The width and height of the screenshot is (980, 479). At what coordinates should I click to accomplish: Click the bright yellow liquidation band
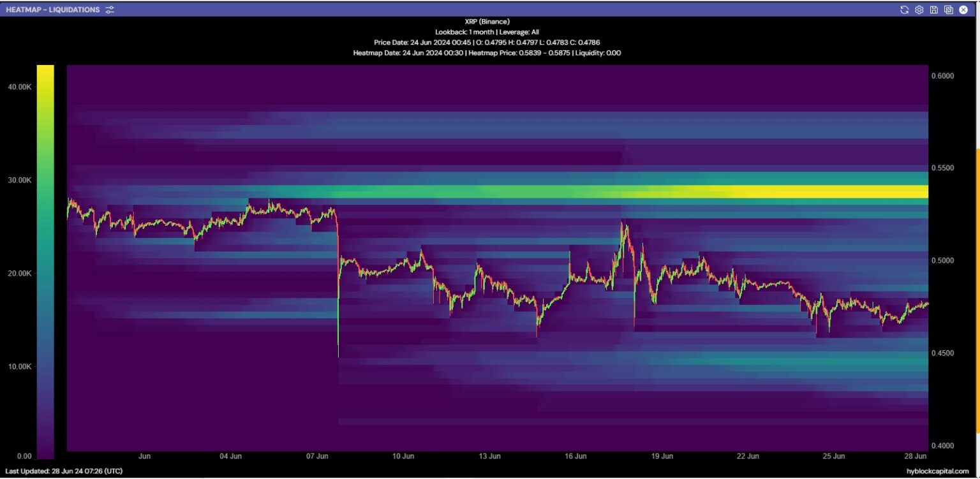pos(798,191)
